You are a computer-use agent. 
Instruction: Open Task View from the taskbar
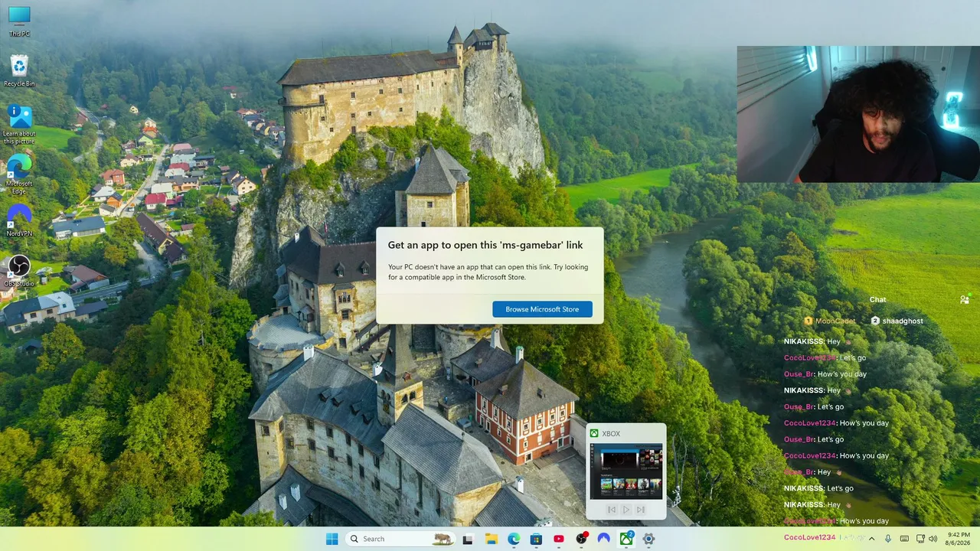pyautogui.click(x=468, y=539)
